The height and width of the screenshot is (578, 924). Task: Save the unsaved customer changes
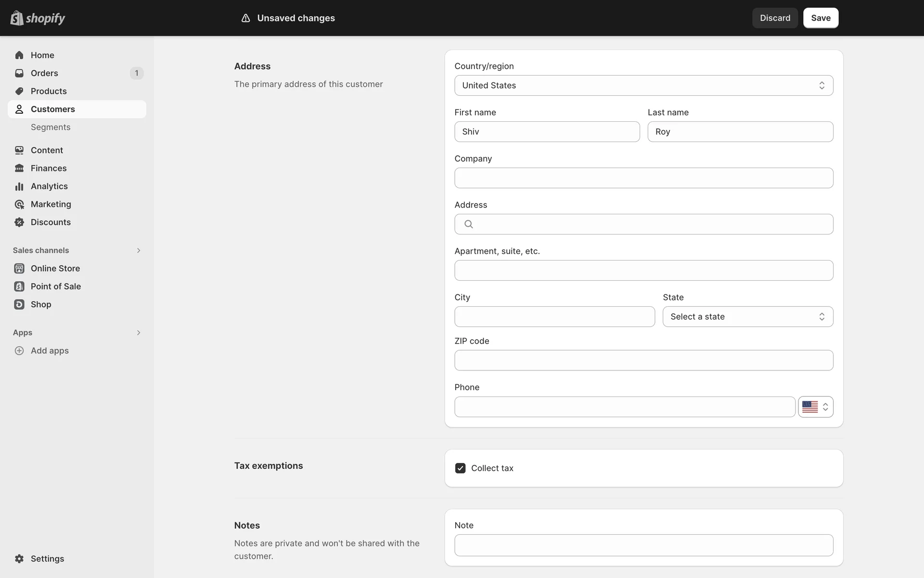point(821,18)
